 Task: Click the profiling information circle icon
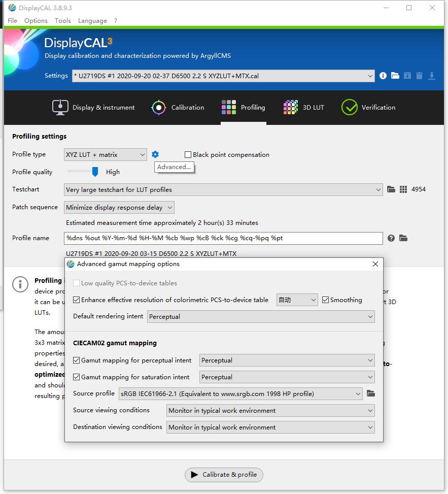pyautogui.click(x=20, y=284)
